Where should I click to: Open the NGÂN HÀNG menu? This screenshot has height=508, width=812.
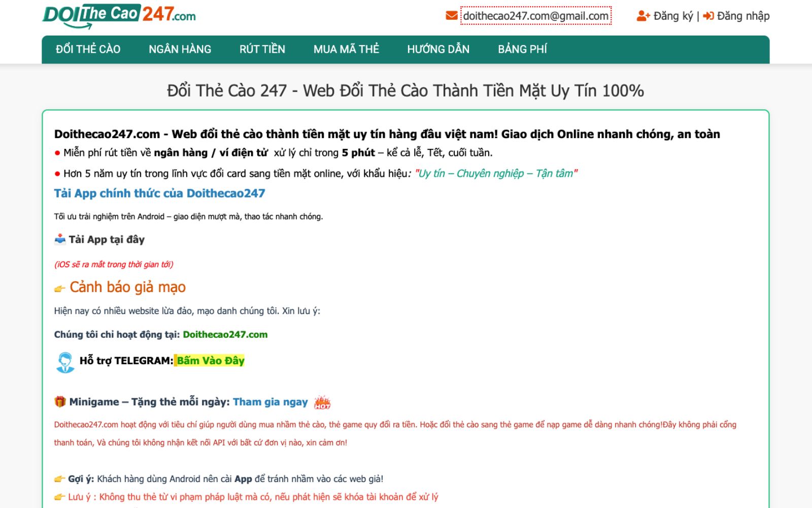[x=180, y=49]
